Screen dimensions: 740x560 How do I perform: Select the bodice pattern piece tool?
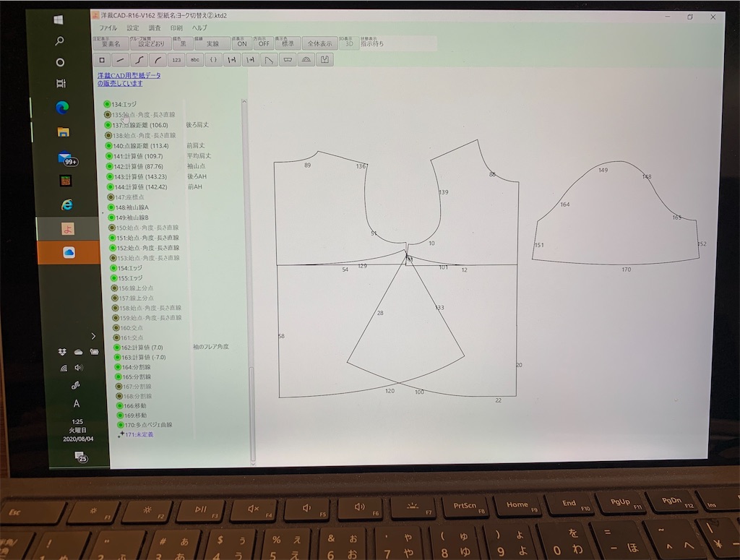[324, 60]
